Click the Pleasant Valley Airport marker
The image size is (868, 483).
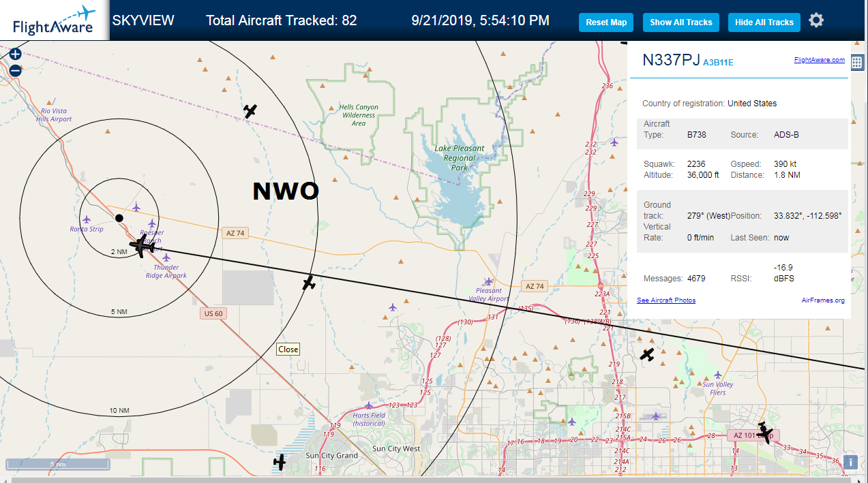(488, 281)
